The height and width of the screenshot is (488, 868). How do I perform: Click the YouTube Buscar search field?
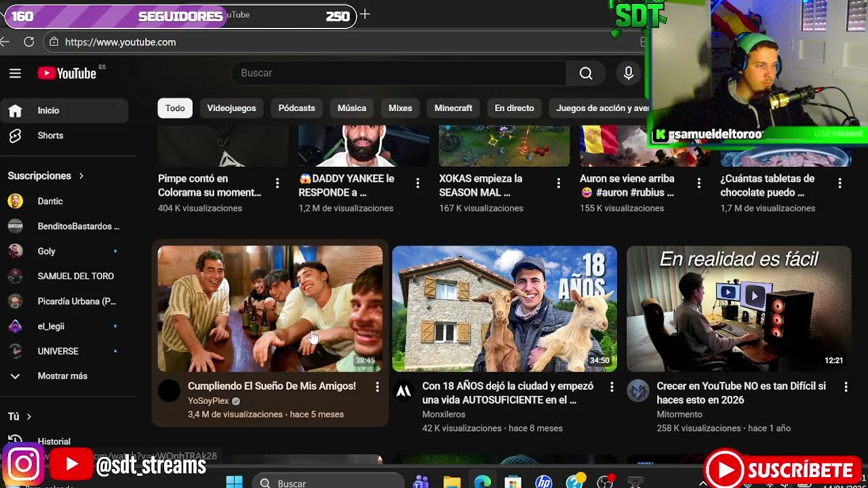click(399, 73)
